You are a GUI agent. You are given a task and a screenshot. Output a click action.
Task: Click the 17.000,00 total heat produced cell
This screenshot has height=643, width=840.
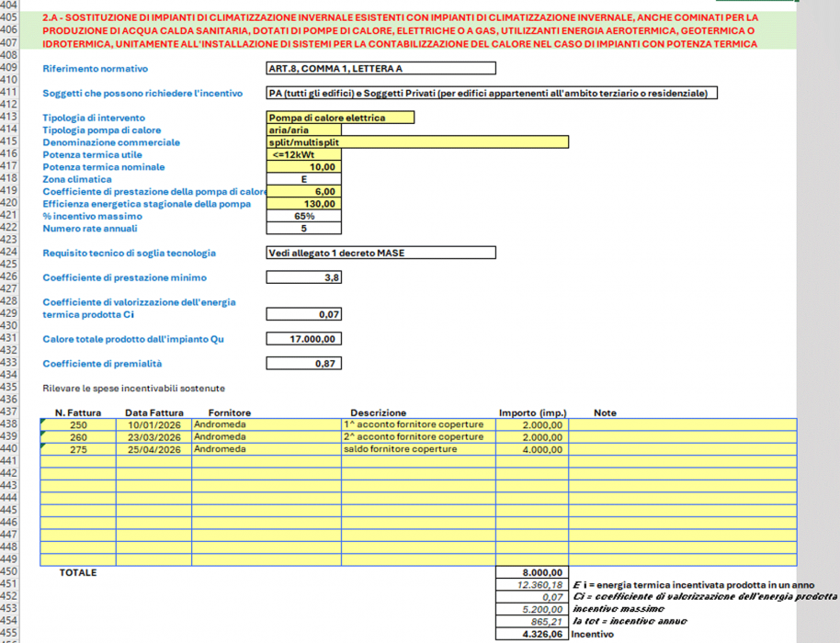tap(303, 339)
